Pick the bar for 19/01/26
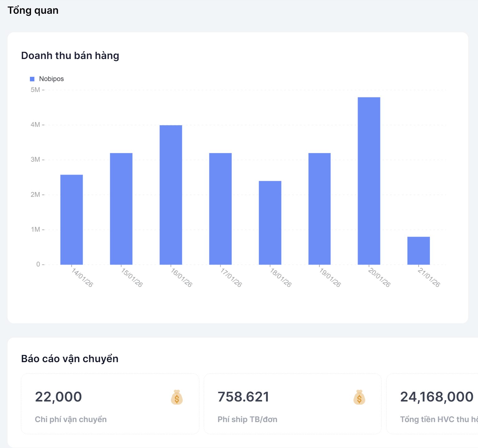Image resolution: width=478 pixels, height=448 pixels. pyautogui.click(x=319, y=209)
